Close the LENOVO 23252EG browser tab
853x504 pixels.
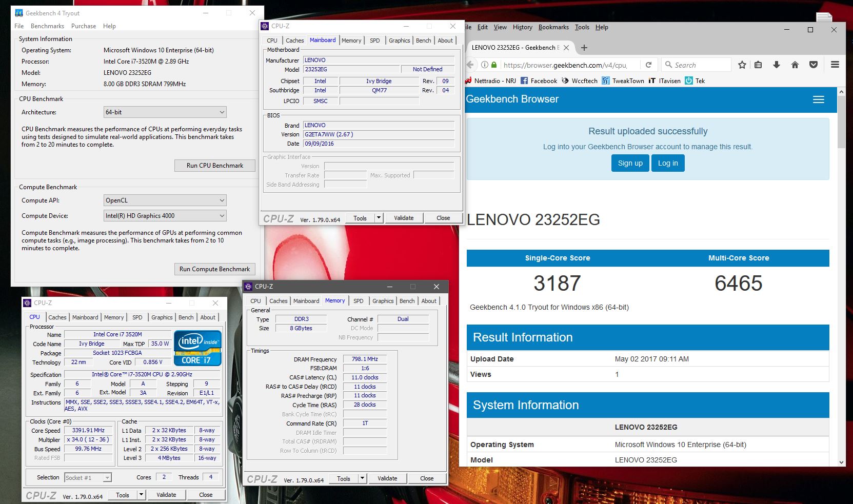(x=566, y=48)
